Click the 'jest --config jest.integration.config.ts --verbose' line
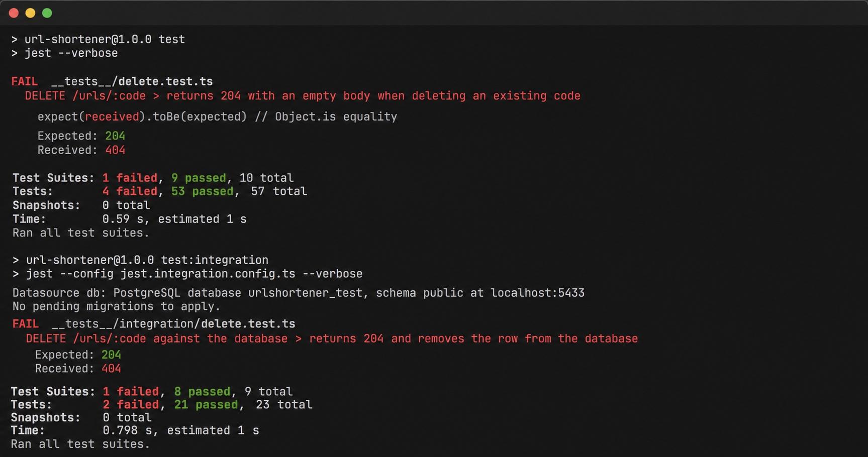Screen dimensions: 868x457 coord(187,274)
